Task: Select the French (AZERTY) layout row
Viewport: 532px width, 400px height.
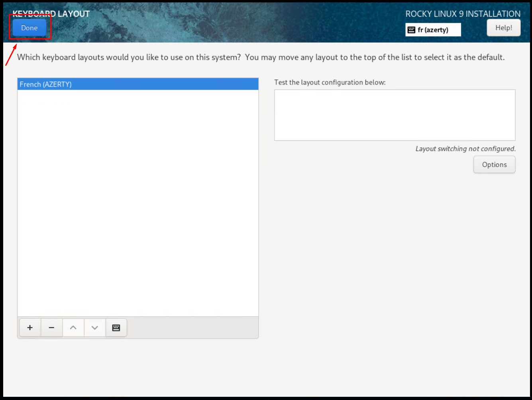Action: (138, 84)
